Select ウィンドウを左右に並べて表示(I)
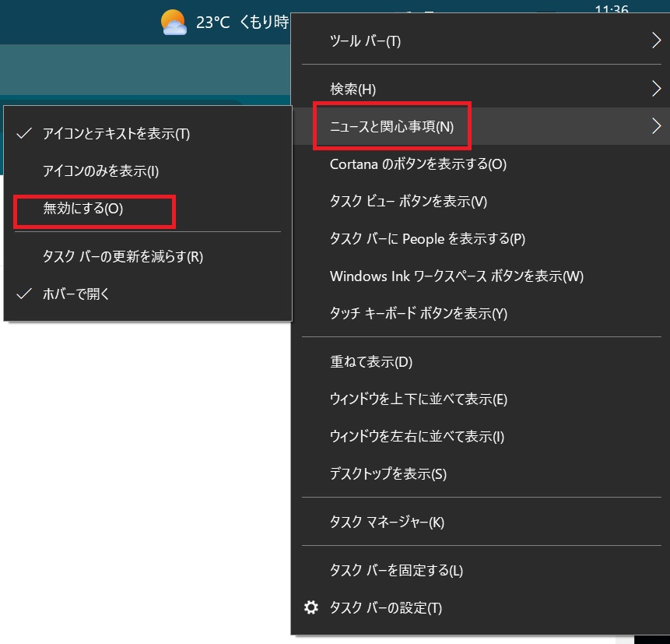 click(x=481, y=436)
